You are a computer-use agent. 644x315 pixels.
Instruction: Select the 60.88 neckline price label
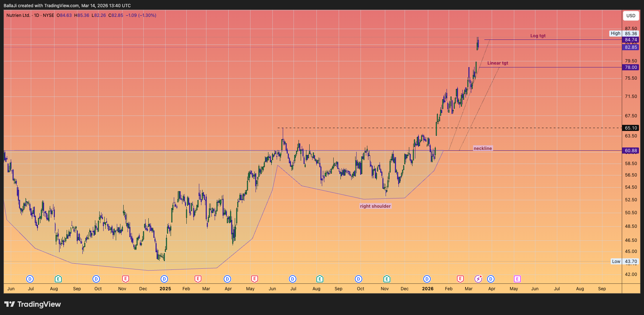coord(631,151)
